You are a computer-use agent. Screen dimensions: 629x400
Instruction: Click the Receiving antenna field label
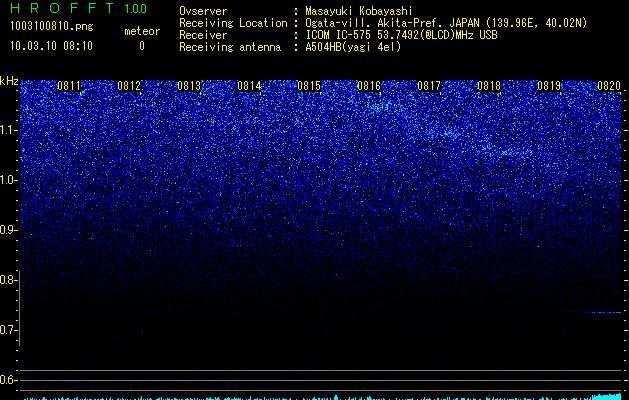point(230,47)
